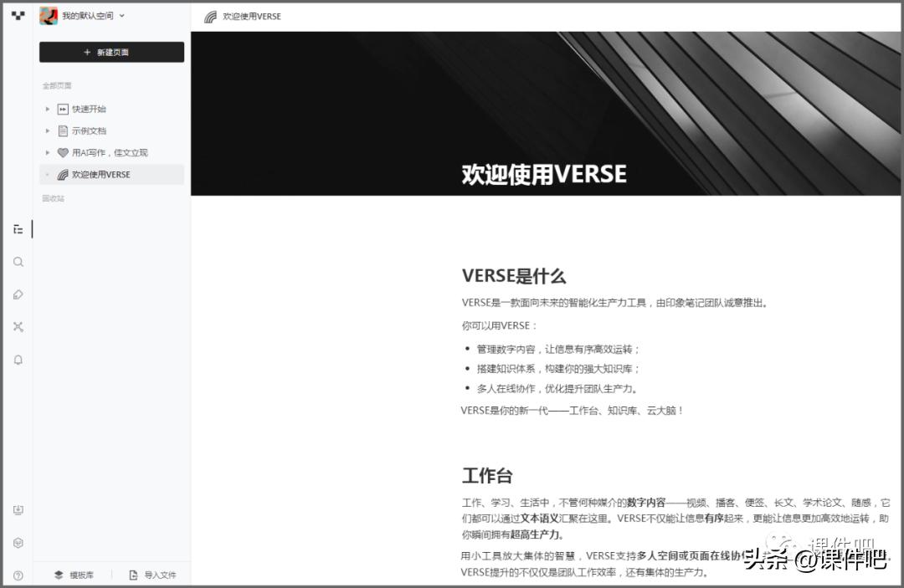Select the 欢迎使用VERSE page in sidebar
904x588 pixels.
coord(111,175)
